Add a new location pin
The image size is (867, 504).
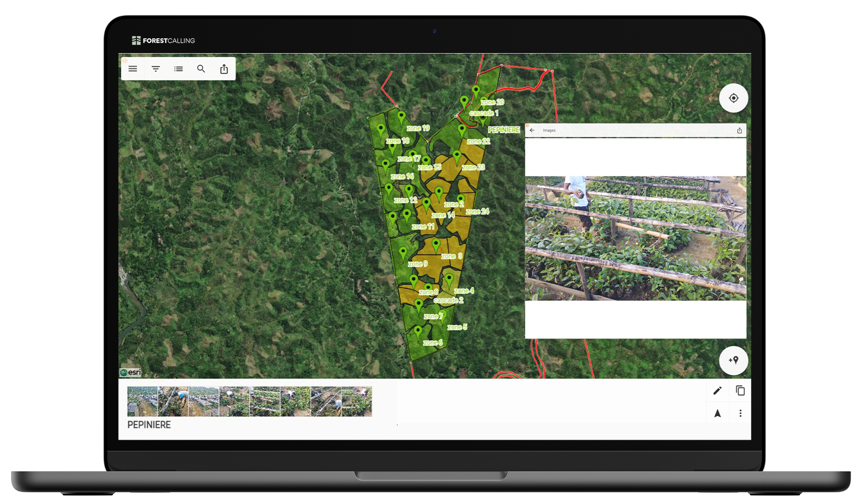(x=733, y=360)
